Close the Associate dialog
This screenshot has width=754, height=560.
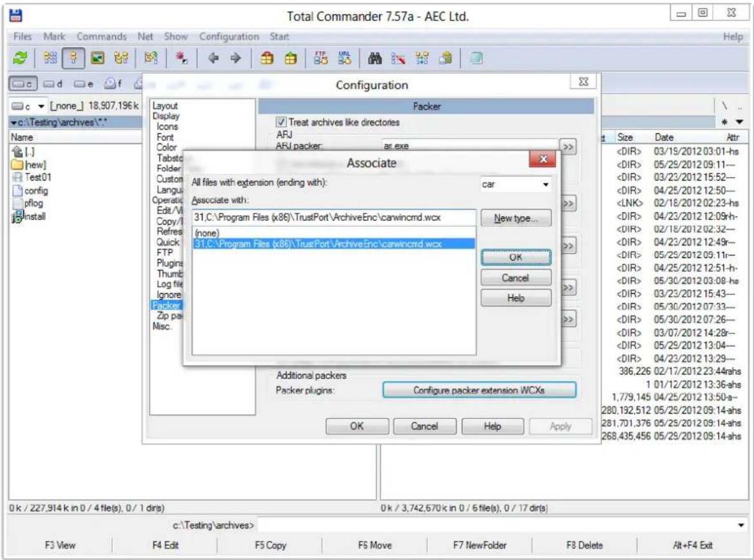543,159
